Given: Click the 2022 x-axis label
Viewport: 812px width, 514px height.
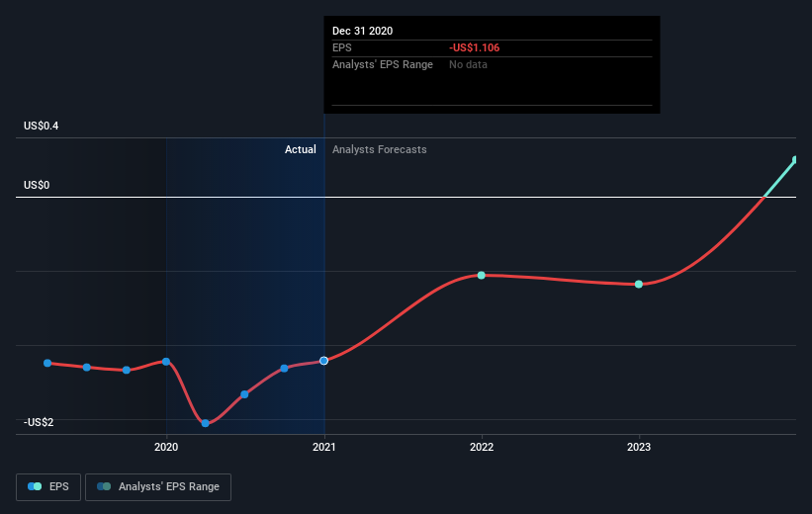Looking at the screenshot, I should point(482,447).
